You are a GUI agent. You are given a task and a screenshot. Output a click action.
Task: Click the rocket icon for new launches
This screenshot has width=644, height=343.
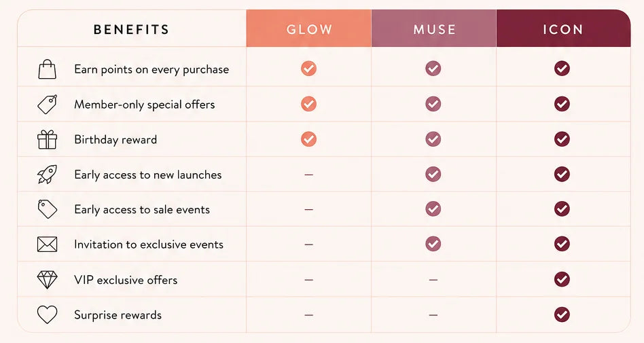coord(48,175)
